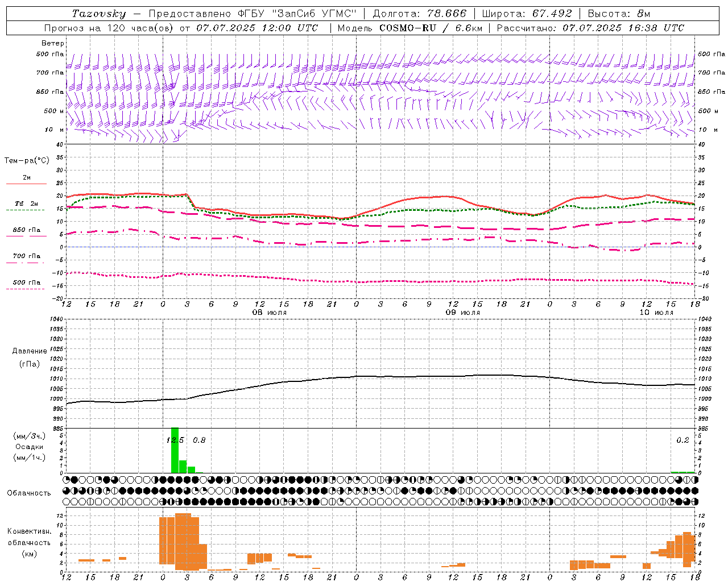Click the 'Конвективн.' convective cloud label

[x=29, y=531]
